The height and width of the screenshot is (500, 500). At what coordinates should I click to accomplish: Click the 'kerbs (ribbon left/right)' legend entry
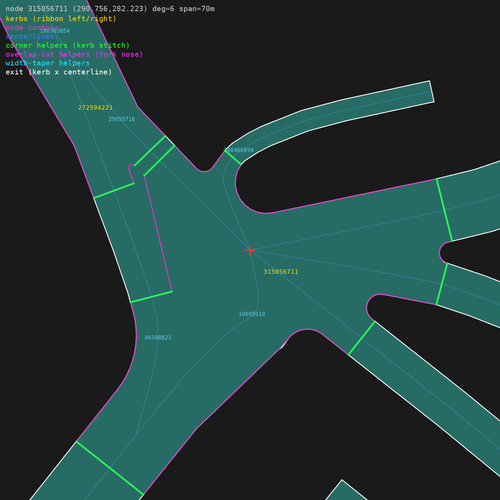tap(61, 19)
